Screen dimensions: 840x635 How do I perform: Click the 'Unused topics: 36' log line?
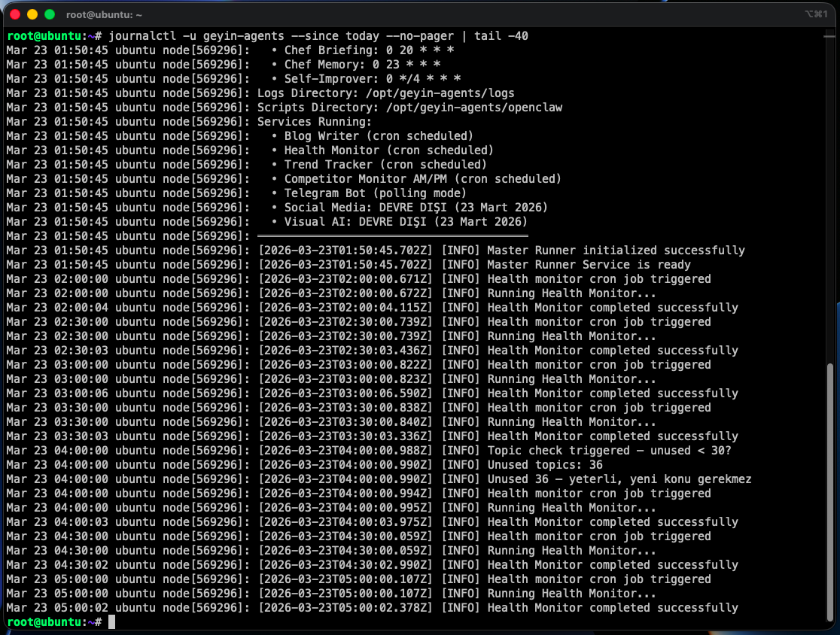coord(545,465)
